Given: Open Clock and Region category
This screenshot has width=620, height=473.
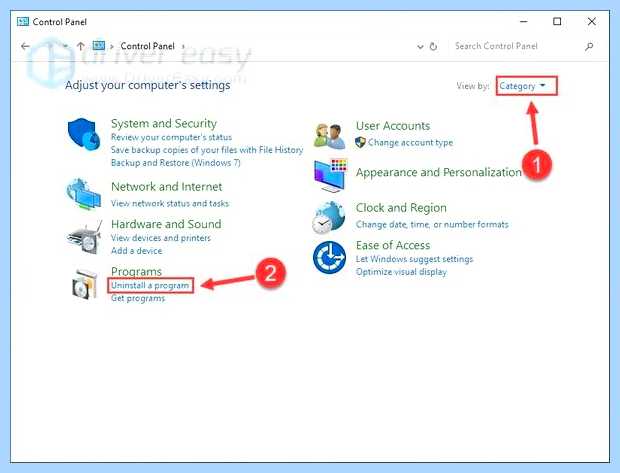Looking at the screenshot, I should [401, 208].
